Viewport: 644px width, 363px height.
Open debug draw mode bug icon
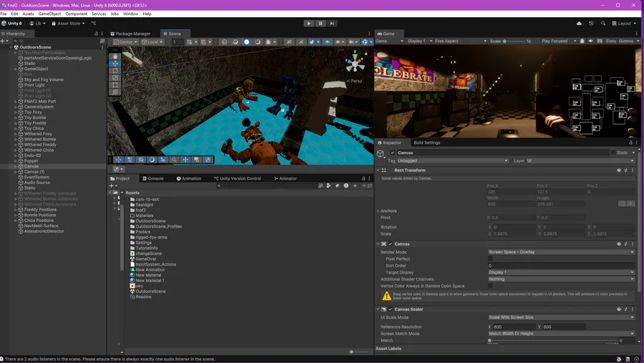pos(268,42)
